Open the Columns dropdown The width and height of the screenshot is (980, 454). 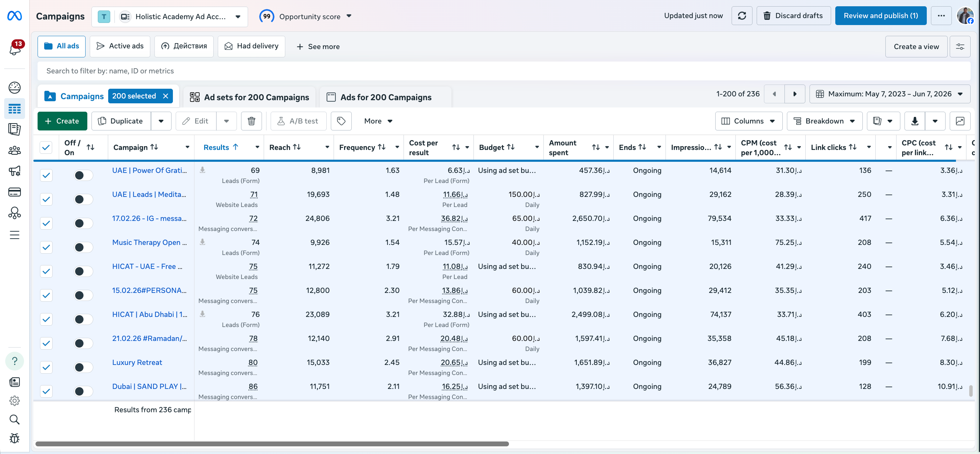coord(748,121)
